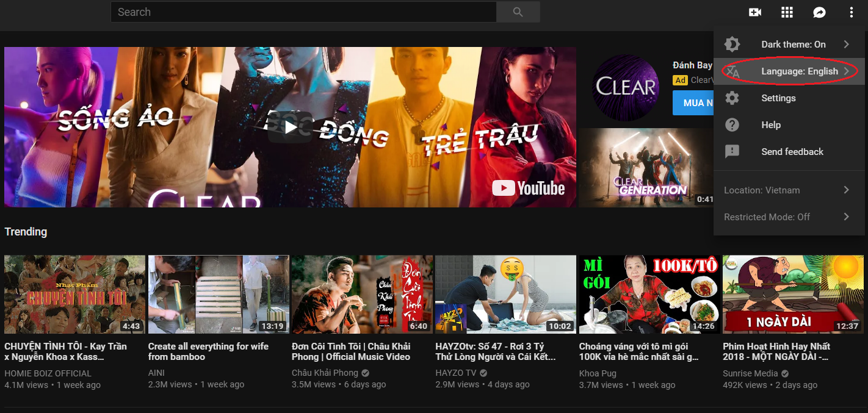Image resolution: width=868 pixels, height=413 pixels.
Task: Open the Trending section heading
Action: (26, 232)
